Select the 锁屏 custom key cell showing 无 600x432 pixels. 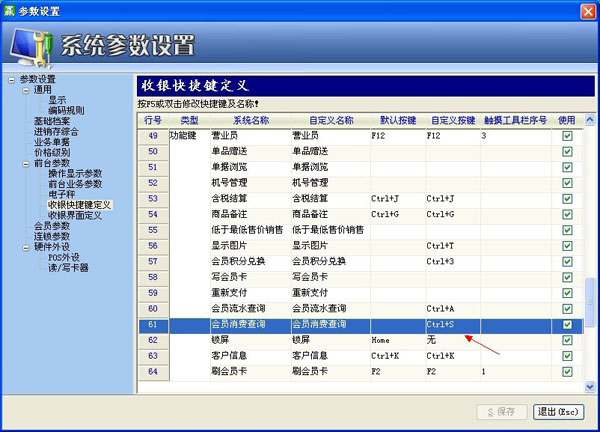tap(450, 340)
